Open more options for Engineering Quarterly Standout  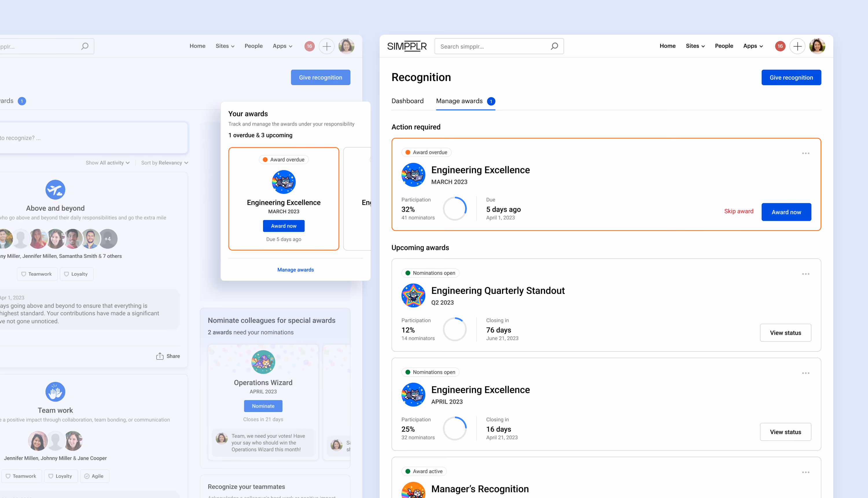(806, 274)
